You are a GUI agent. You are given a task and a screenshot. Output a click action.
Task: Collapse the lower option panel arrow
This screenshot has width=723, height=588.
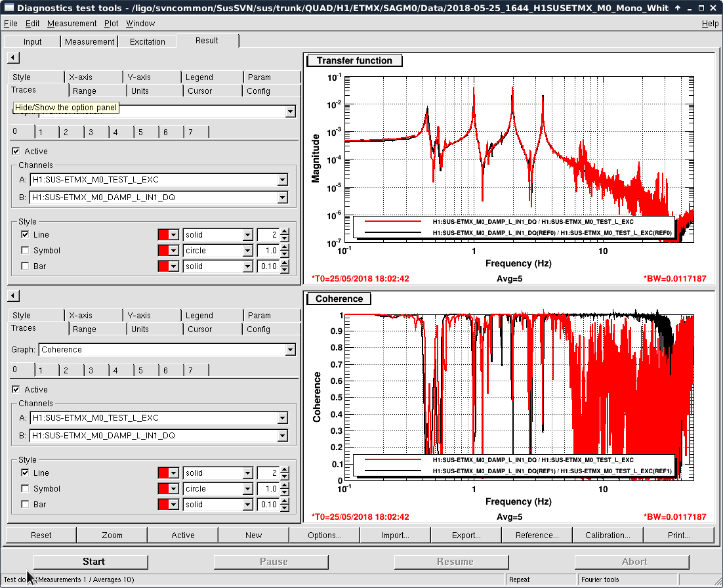13,297
